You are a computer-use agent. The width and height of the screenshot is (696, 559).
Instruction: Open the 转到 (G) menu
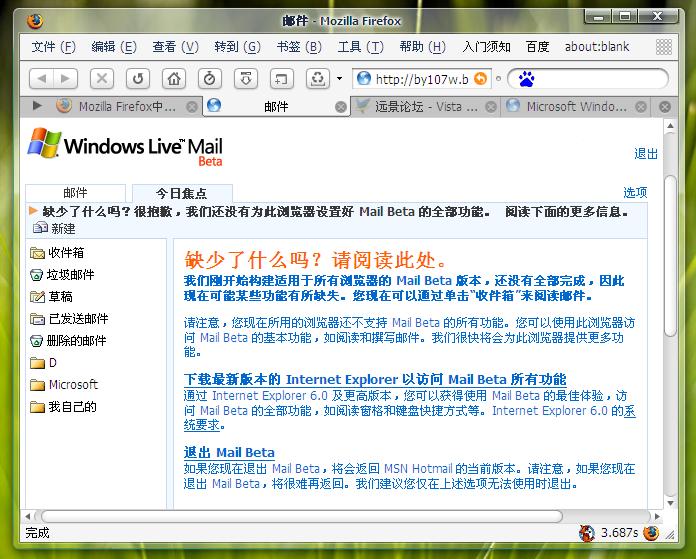pos(237,47)
